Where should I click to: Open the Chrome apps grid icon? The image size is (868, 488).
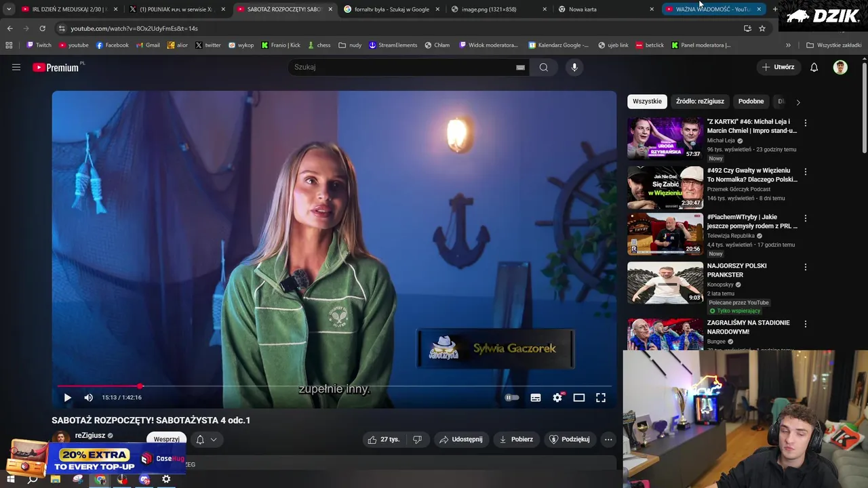(9, 45)
